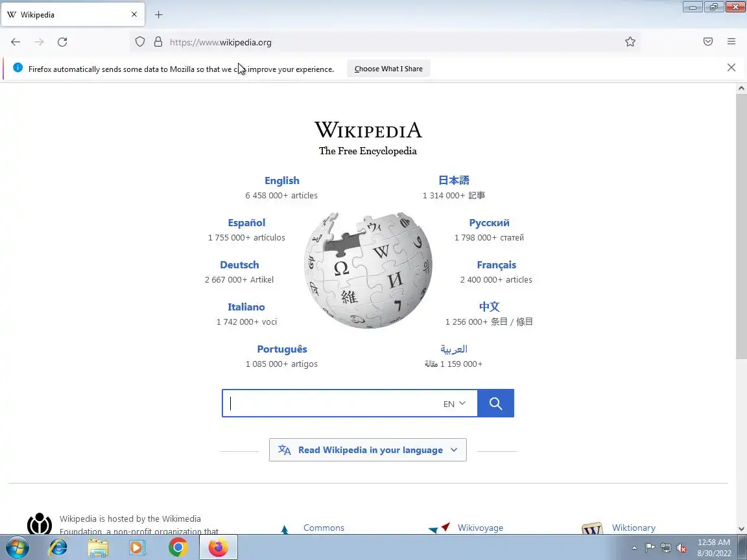Open the tracking protection shield icon

(x=139, y=42)
